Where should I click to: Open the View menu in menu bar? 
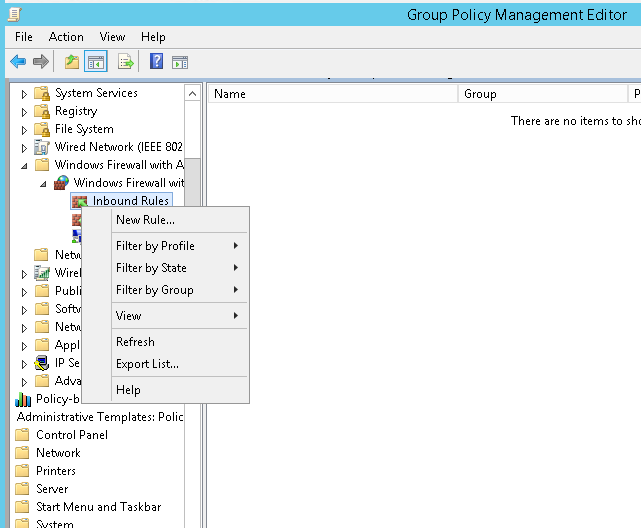pyautogui.click(x=112, y=37)
